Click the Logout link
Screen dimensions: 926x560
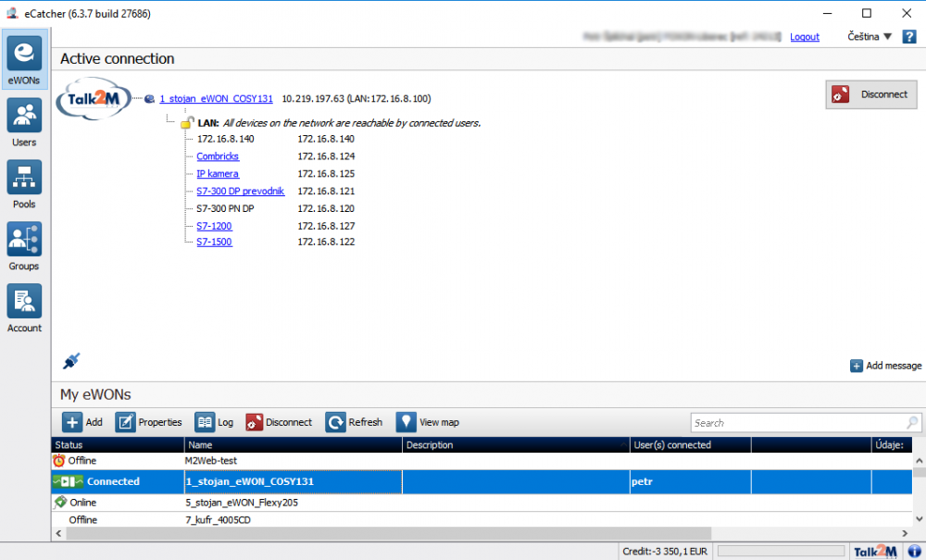(805, 37)
